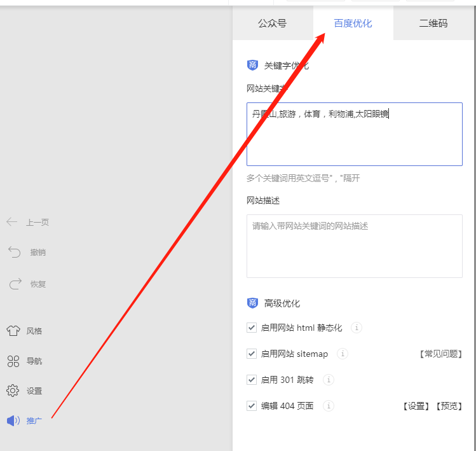Switch to the 公众号 tab
Image resolution: width=476 pixels, height=451 pixels.
(x=272, y=24)
